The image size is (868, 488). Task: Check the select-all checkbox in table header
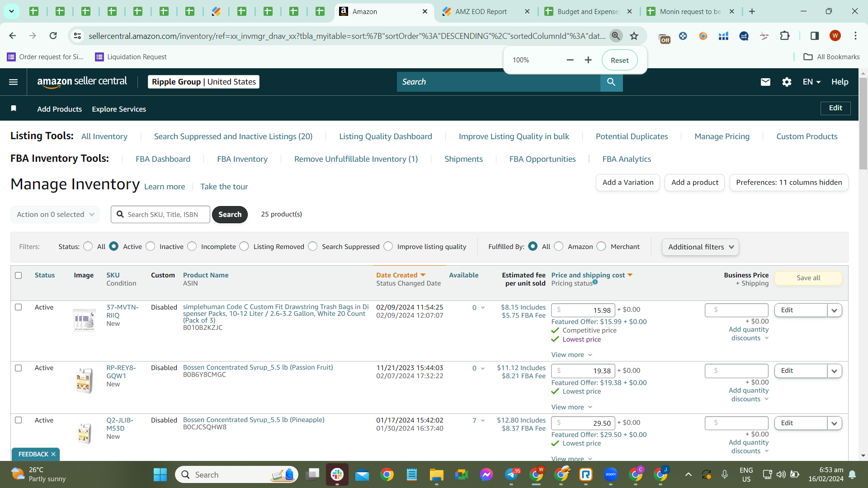coord(19,275)
